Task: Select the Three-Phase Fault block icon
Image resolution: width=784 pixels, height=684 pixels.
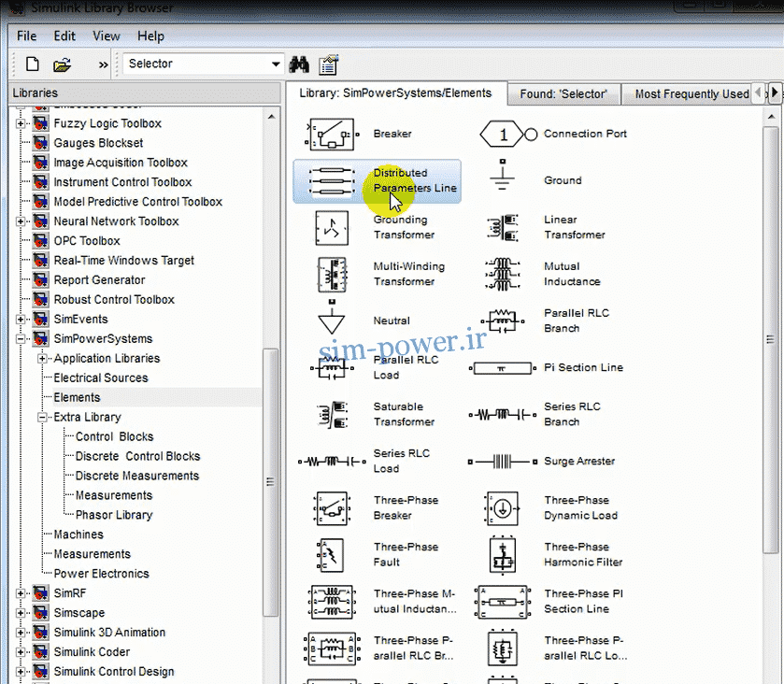Action: coord(331,555)
